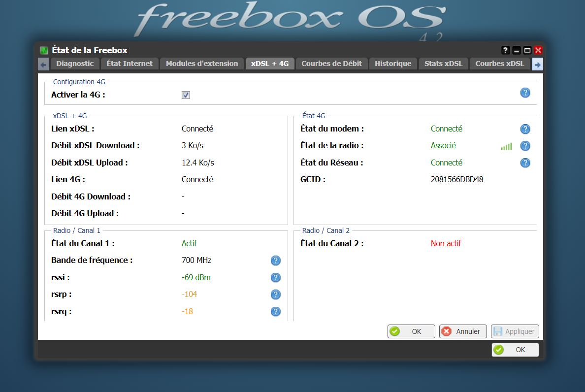Close the État de la Freebox window
Viewport: 585px width, 392px height.
coord(538,50)
